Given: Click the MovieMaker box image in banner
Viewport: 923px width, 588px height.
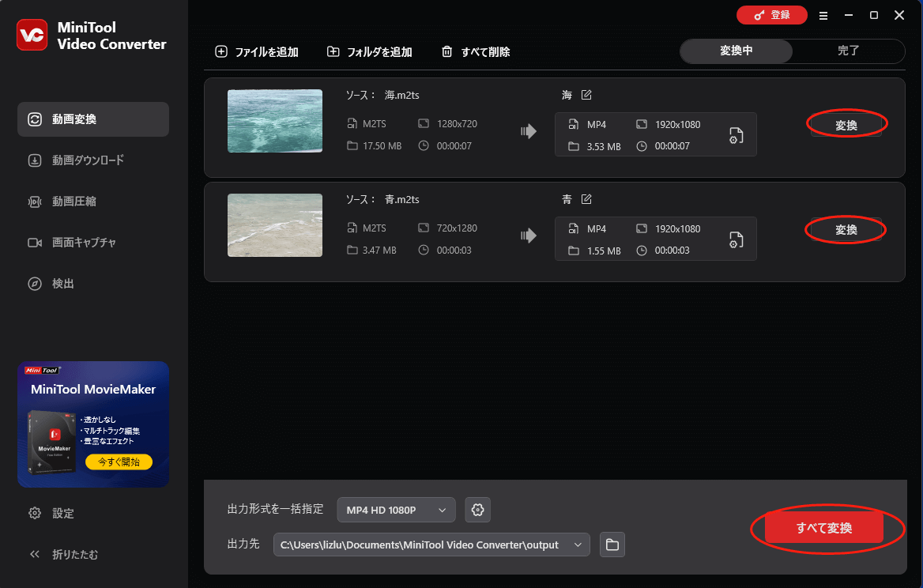Looking at the screenshot, I should tap(53, 442).
